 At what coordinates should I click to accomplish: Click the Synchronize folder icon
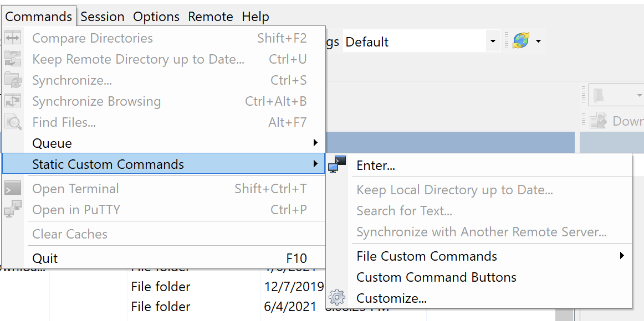(13, 80)
